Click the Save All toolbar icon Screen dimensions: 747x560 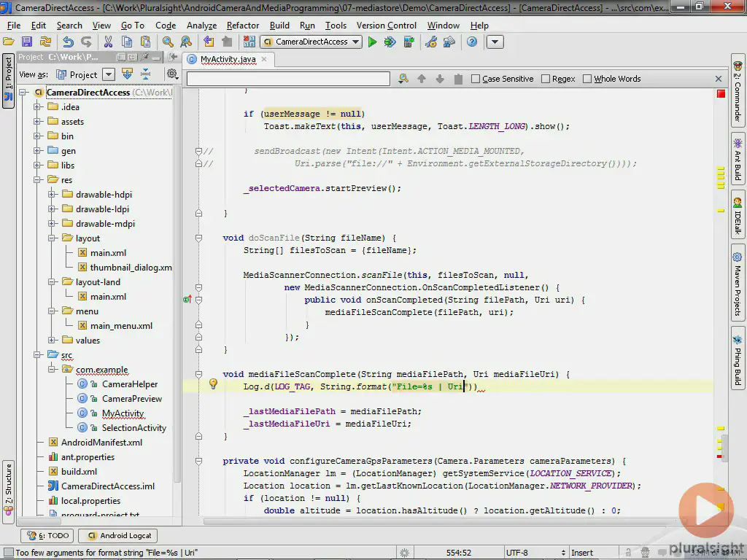click(27, 42)
